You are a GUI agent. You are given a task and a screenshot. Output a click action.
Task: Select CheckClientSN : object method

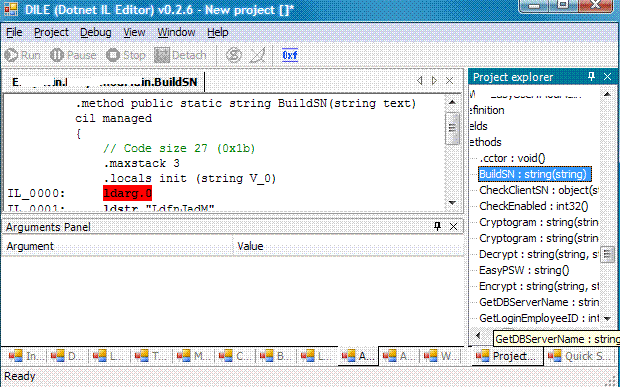(x=539, y=190)
